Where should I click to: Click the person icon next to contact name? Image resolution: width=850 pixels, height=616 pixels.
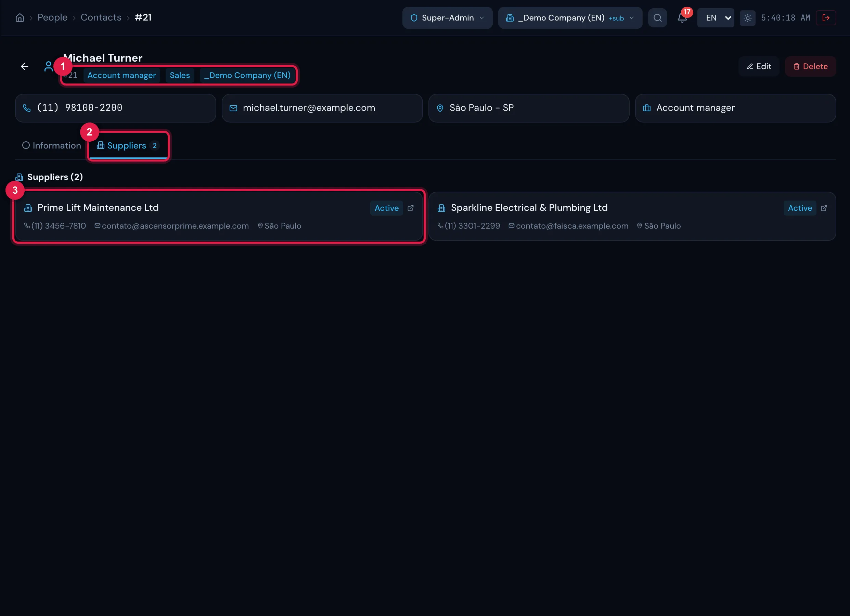(48, 66)
